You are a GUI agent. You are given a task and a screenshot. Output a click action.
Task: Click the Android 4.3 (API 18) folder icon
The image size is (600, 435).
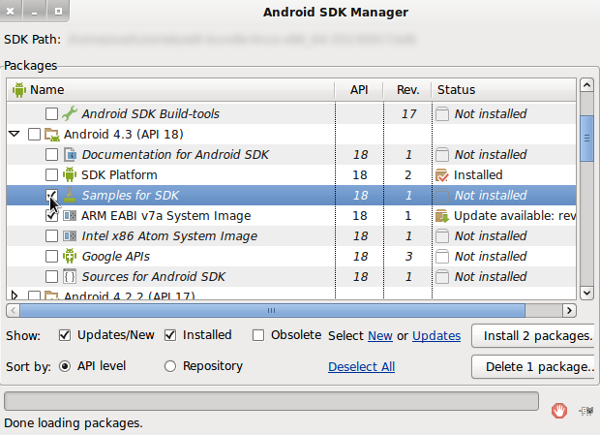pos(52,134)
